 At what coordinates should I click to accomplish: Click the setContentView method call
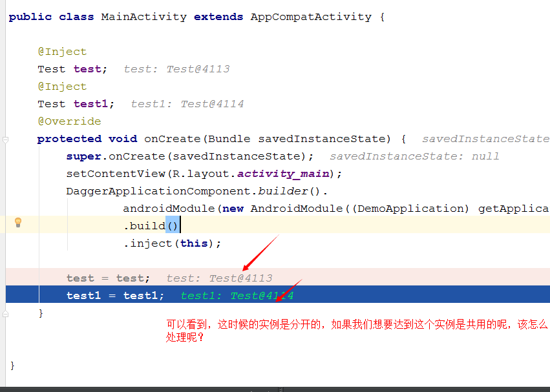pos(116,174)
